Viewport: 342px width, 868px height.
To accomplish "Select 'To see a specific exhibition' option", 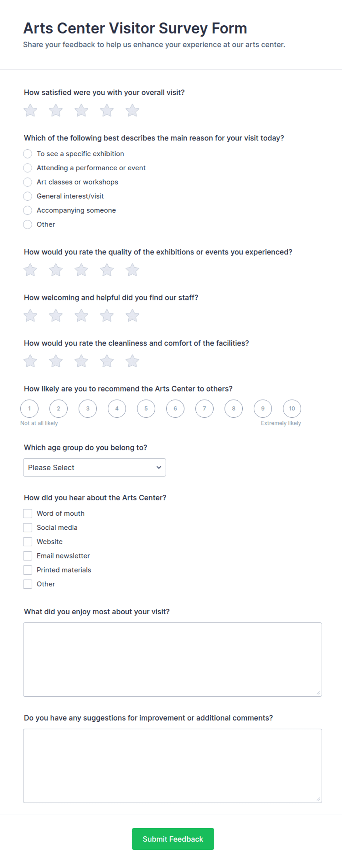I will tap(28, 154).
